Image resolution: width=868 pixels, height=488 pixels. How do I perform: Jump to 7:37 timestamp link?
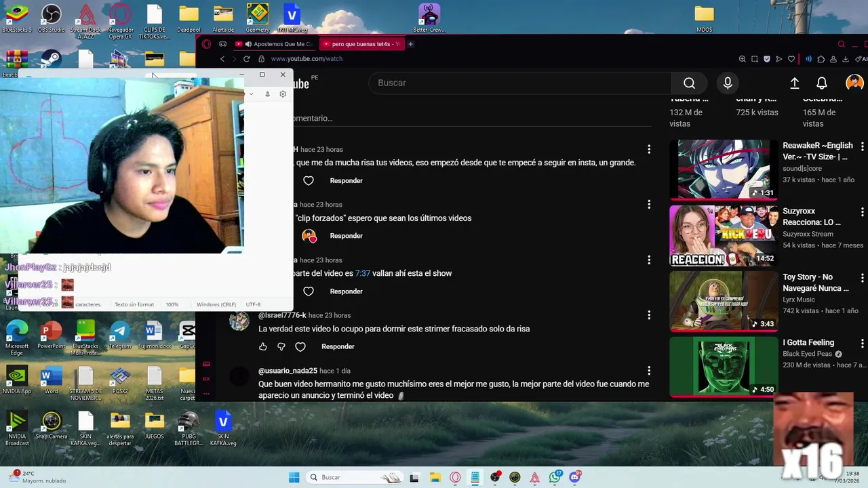tap(363, 273)
